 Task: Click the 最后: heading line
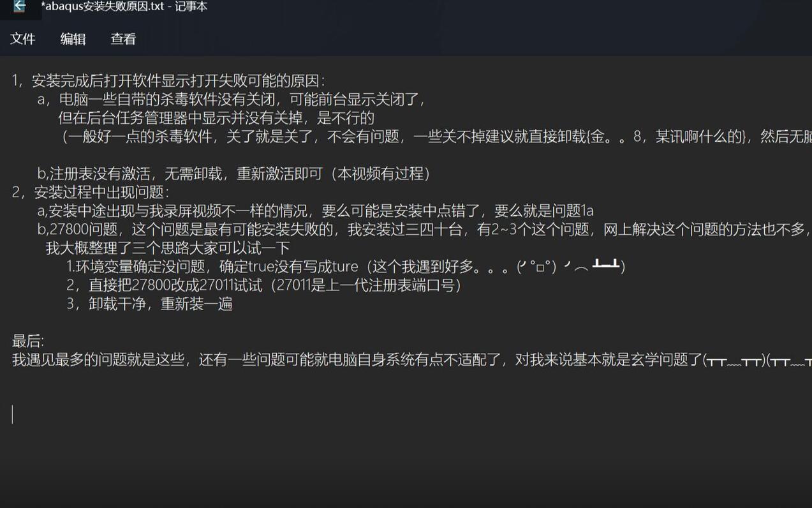[28, 341]
